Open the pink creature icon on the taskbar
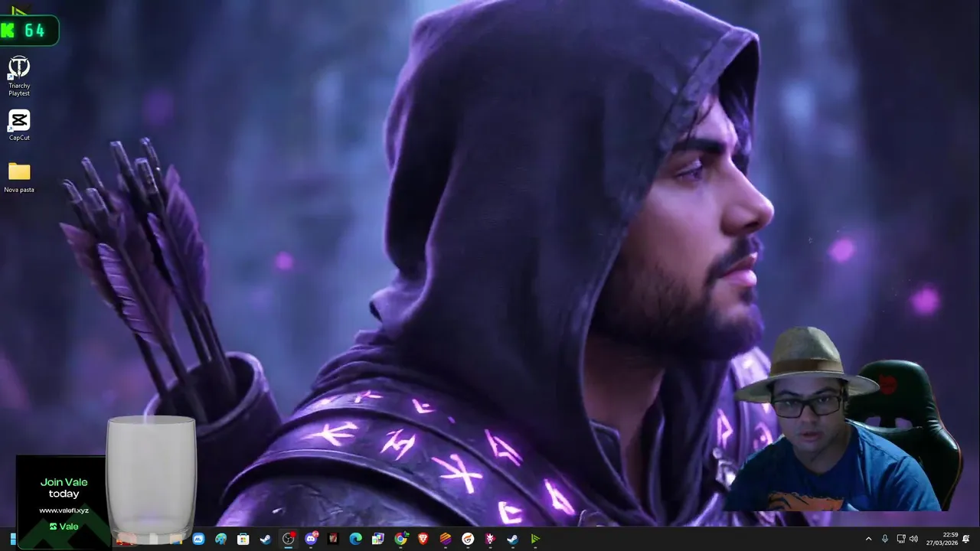980x551 pixels. click(x=490, y=539)
